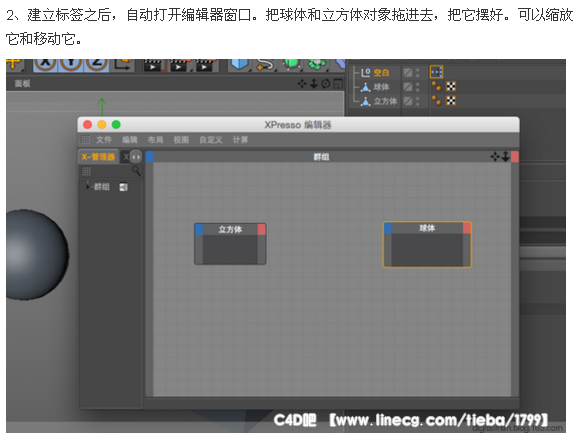Click the coordinate system icon with orange cube

coord(124,64)
